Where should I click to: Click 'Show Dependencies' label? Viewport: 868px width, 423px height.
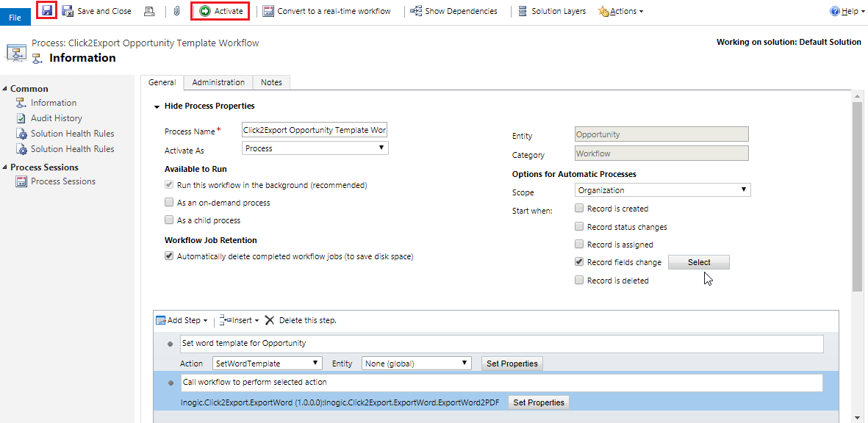click(461, 11)
